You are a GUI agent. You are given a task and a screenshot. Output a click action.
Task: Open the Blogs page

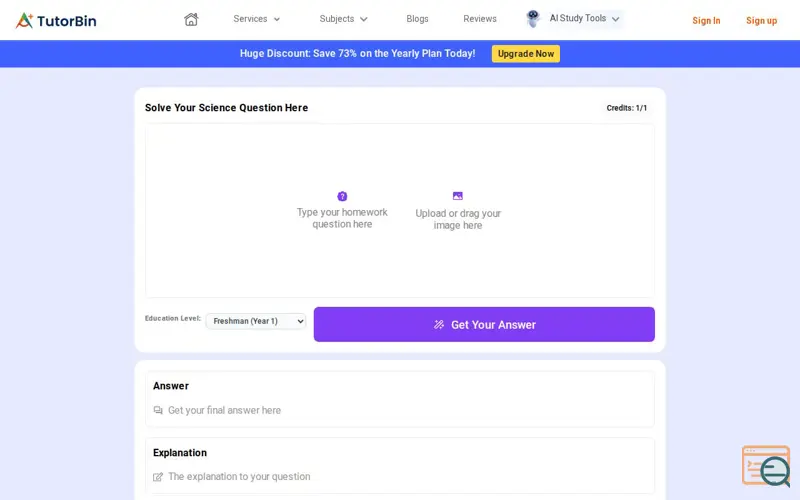(x=417, y=19)
